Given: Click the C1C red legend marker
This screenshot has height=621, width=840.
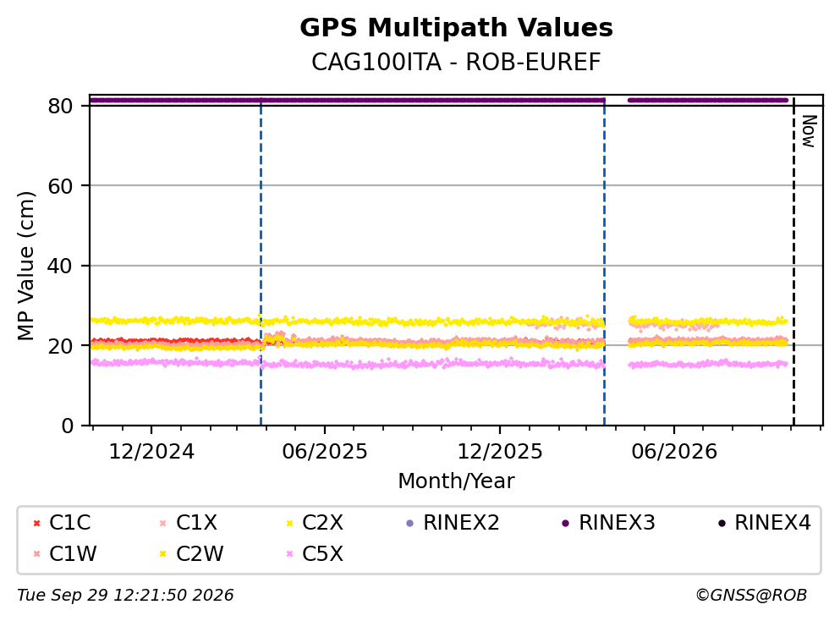Looking at the screenshot, I should point(36,523).
